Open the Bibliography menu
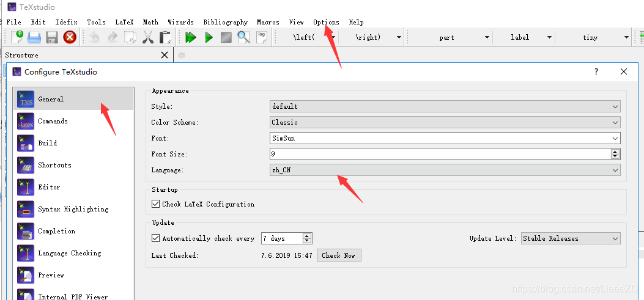The height and width of the screenshot is (300, 644). tap(226, 22)
